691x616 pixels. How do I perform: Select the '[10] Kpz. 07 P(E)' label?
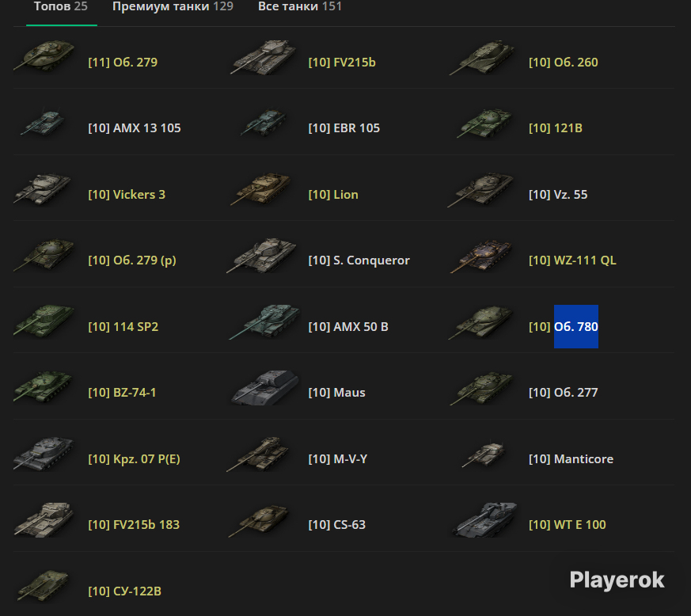pos(134,459)
